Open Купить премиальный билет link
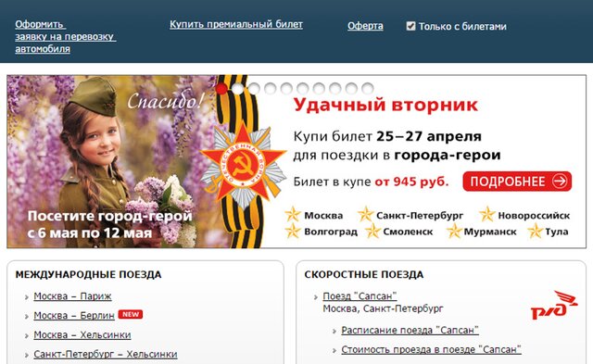This screenshot has height=364, width=593. [236, 25]
